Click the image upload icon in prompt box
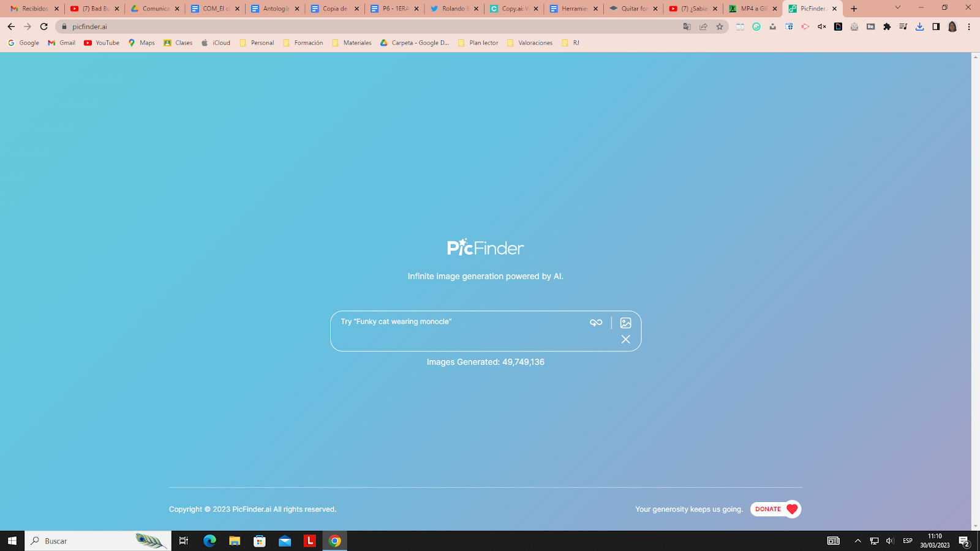Screen dimensions: 980x551 tap(625, 323)
